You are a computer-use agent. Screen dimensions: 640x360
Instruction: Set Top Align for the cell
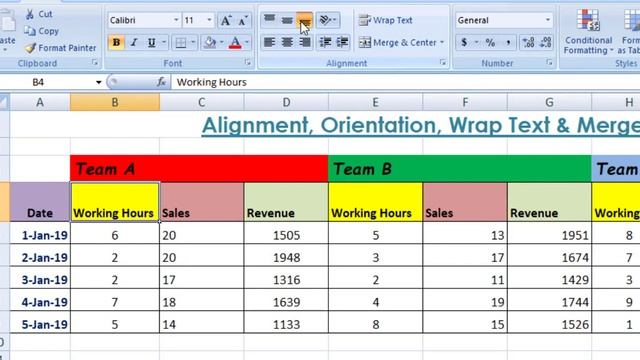pyautogui.click(x=269, y=20)
